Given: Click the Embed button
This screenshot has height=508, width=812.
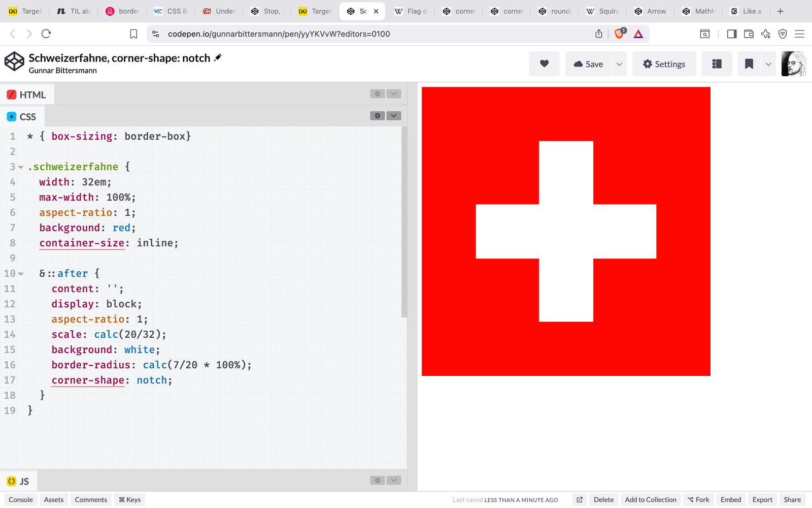Looking at the screenshot, I should (731, 500).
